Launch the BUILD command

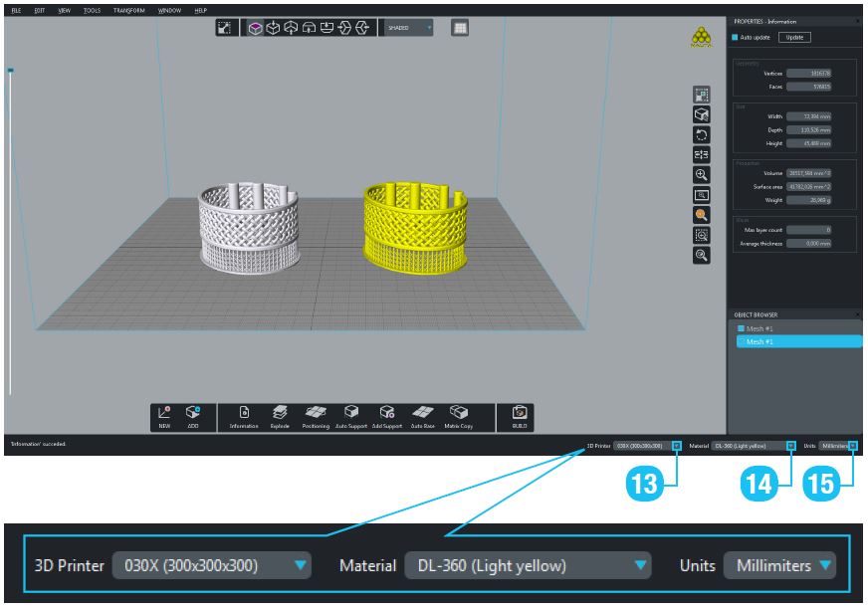pyautogui.click(x=519, y=412)
